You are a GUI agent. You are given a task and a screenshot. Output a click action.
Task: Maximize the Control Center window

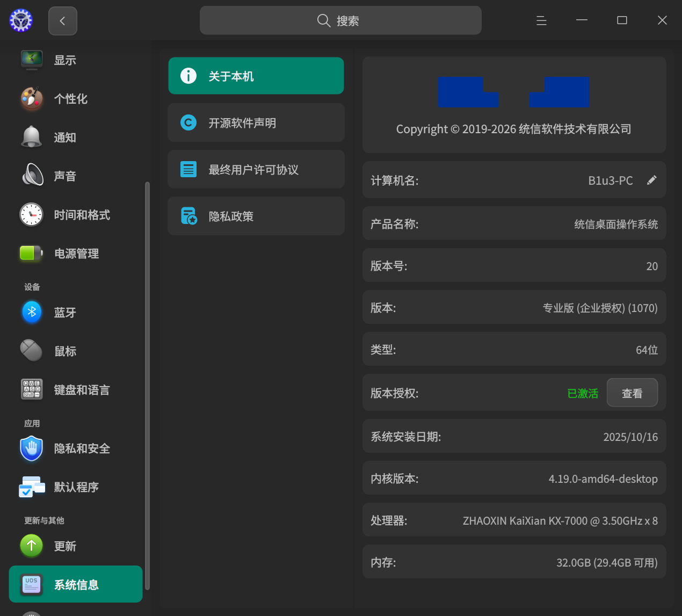click(x=622, y=20)
